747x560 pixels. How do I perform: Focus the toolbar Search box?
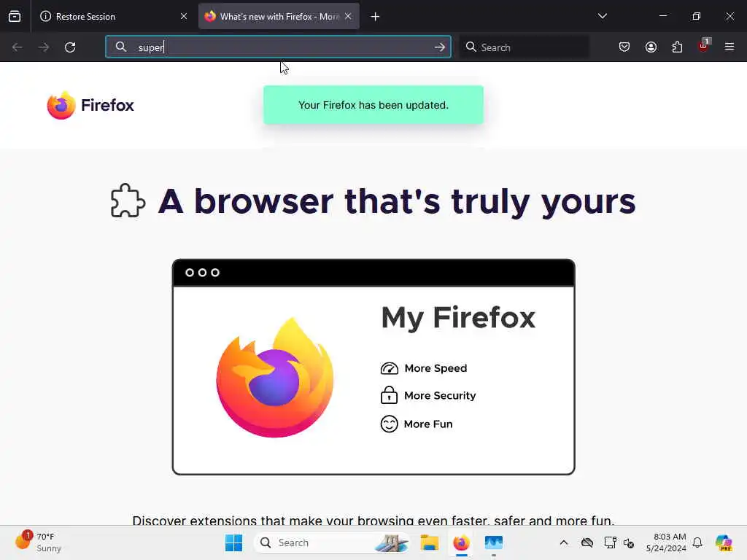coord(524,47)
